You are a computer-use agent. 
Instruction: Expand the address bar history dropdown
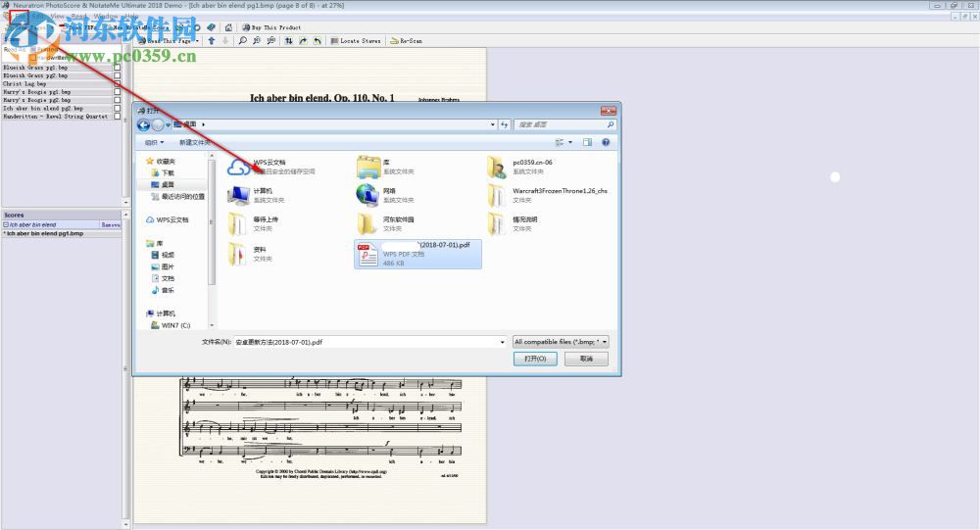493,125
